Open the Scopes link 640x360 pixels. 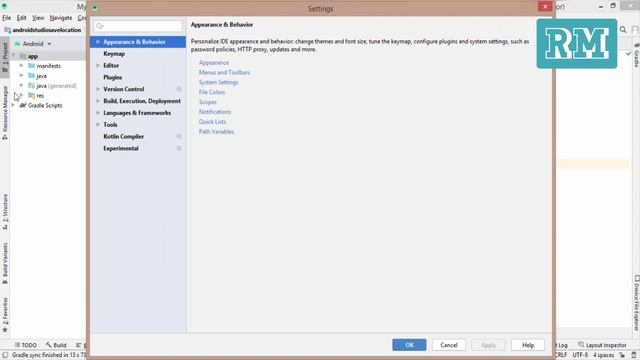207,102
